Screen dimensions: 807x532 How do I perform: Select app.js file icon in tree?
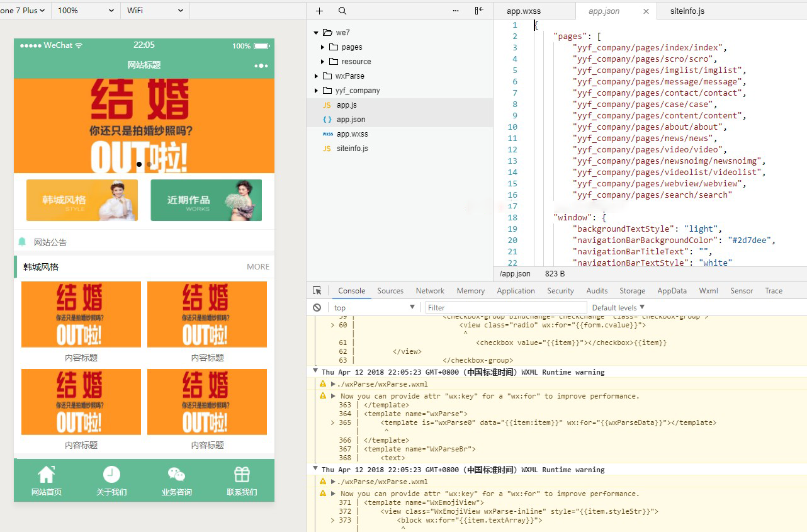point(327,105)
